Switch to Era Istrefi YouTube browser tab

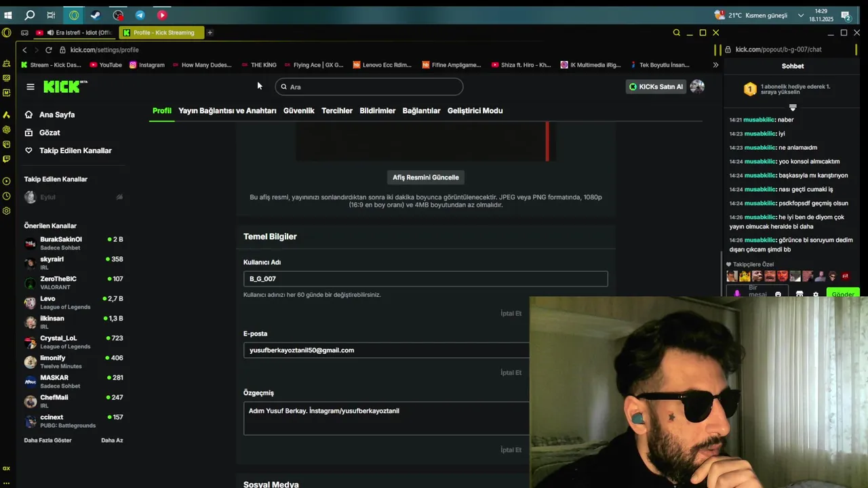click(75, 33)
